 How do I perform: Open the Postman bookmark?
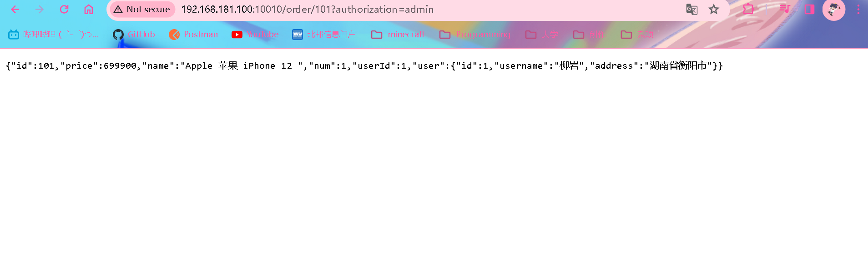point(193,35)
